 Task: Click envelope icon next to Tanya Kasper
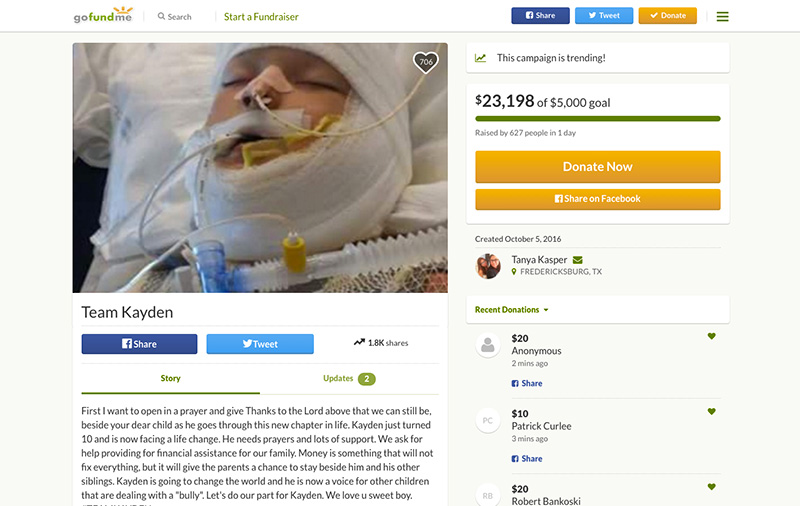[578, 260]
